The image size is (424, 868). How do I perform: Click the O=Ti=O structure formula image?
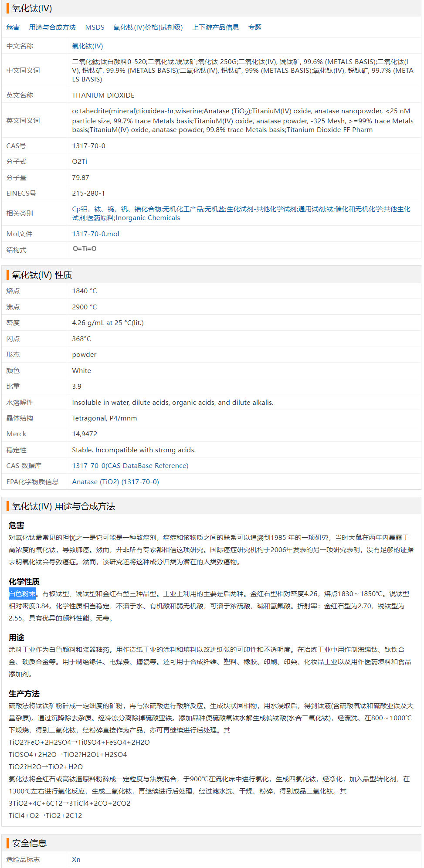[85, 249]
